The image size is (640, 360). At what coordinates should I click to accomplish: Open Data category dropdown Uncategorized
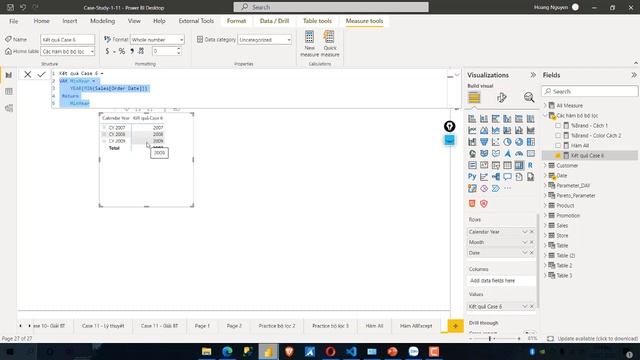[x=264, y=40]
